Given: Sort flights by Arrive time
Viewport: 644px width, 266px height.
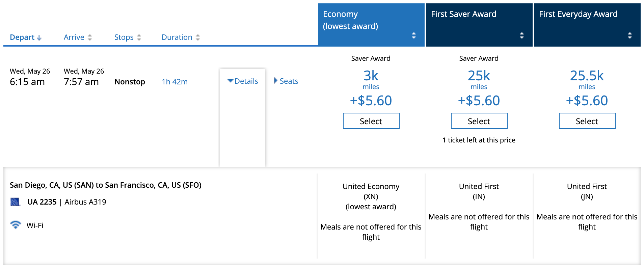Looking at the screenshot, I should point(74,37).
